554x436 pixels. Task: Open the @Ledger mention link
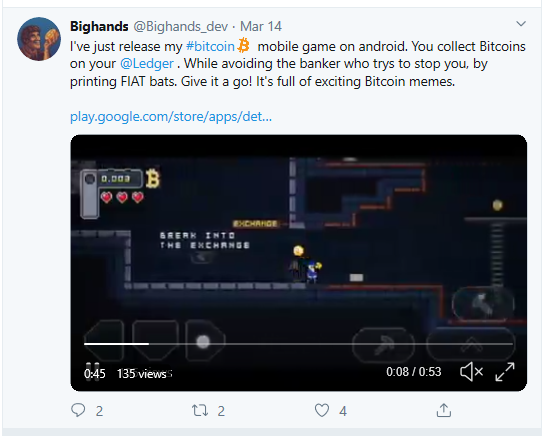pyautogui.click(x=147, y=64)
